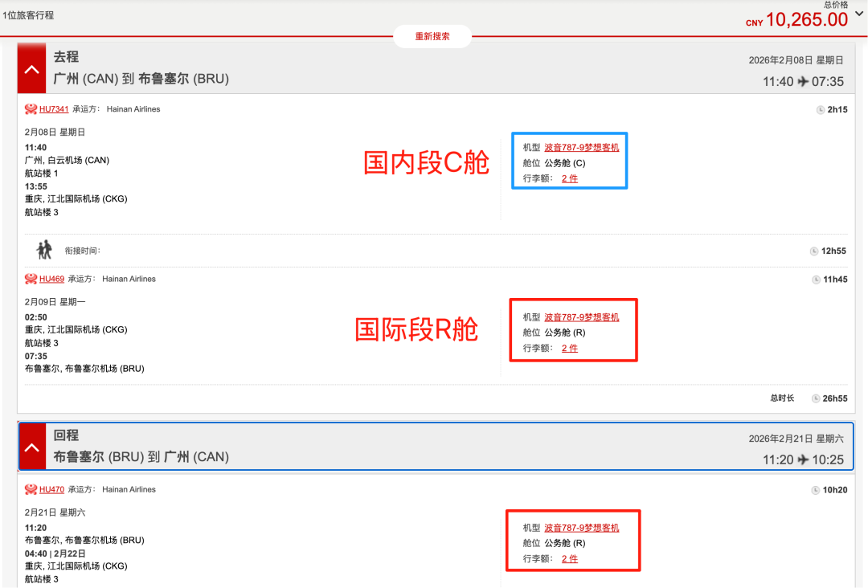Click the clock icon beside 10h20
The width and height of the screenshot is (868, 588).
point(816,490)
